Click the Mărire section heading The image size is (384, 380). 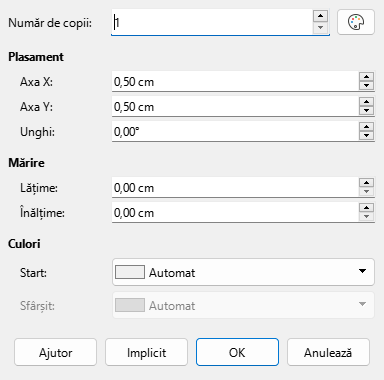coord(26,163)
